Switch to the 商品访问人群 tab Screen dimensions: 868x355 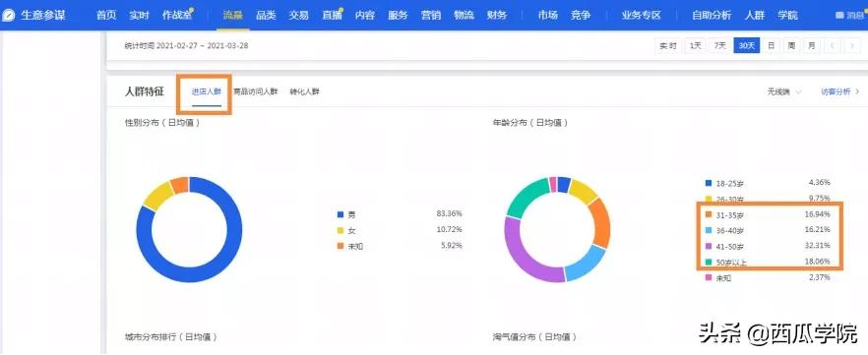tap(255, 91)
